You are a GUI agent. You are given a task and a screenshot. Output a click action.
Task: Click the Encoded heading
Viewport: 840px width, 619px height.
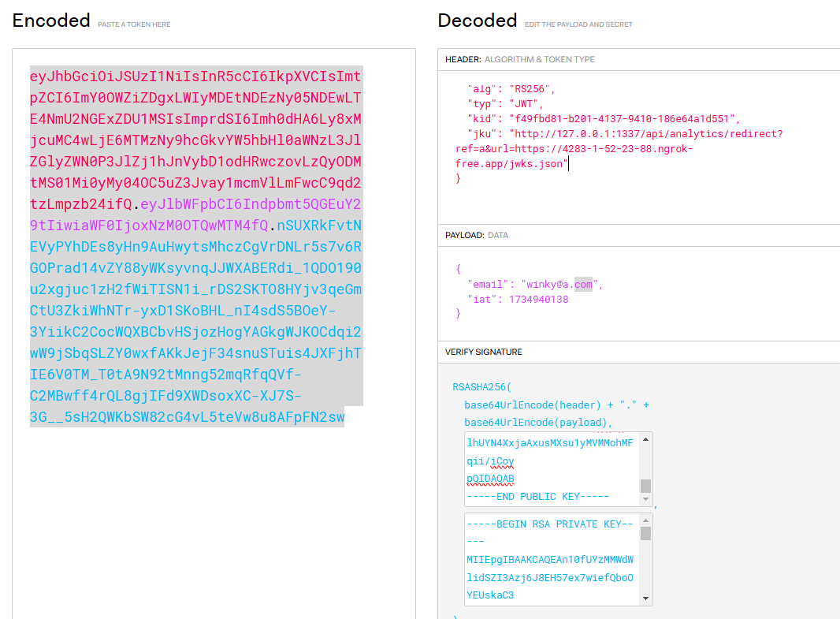(x=51, y=21)
